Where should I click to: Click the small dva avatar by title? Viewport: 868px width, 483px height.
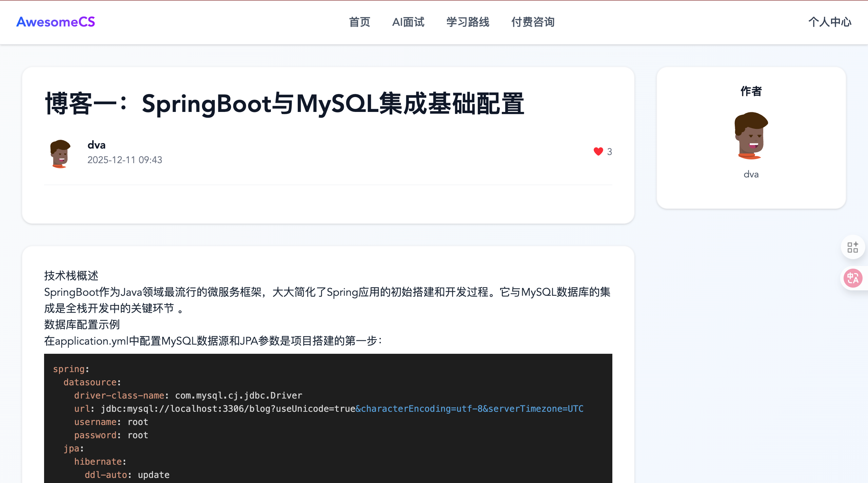click(60, 153)
